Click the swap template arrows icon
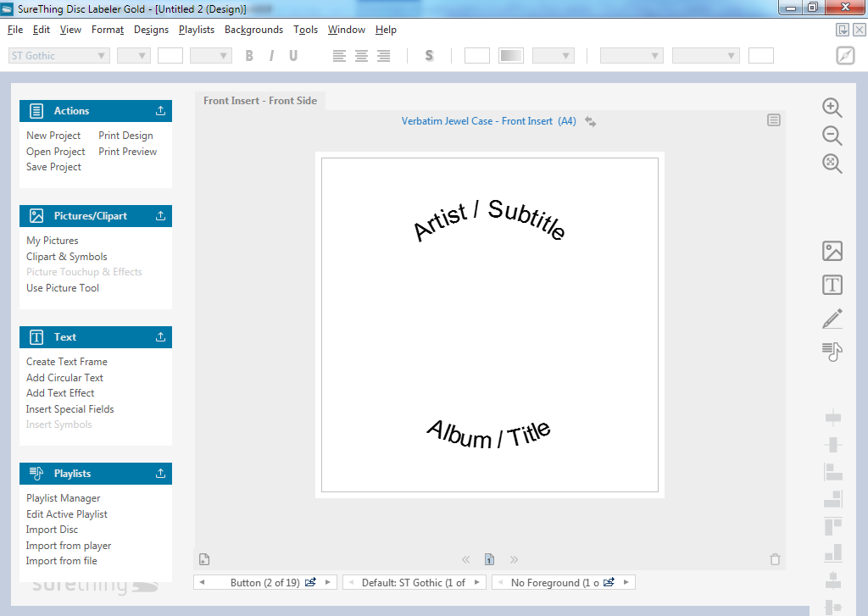The width and height of the screenshot is (868, 616). pos(590,122)
